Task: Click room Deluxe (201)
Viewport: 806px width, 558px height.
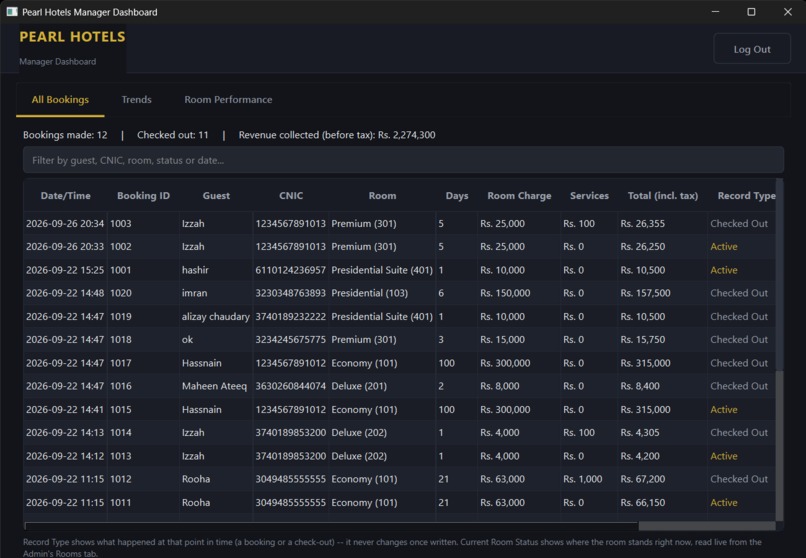Action: click(x=359, y=386)
